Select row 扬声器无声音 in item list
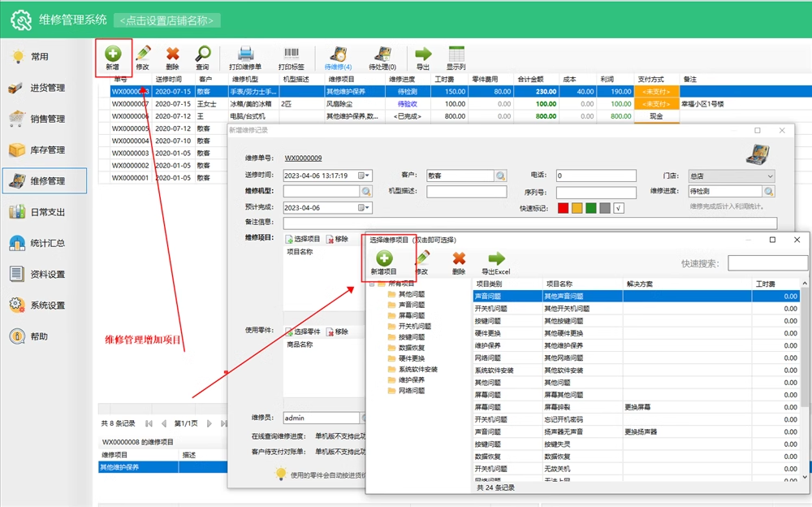812x507 pixels. click(637, 431)
